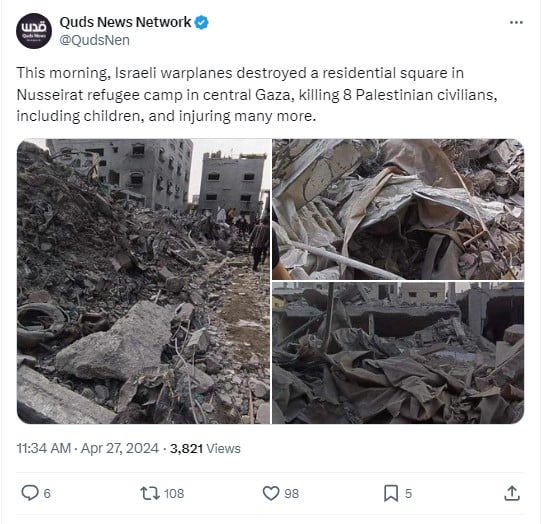Click the repost arrows icon
This screenshot has width=547, height=524.
pos(150,493)
